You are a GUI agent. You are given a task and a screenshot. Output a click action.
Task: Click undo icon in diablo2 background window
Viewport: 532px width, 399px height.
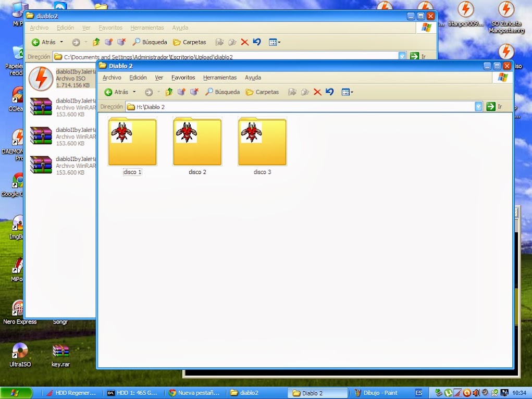point(257,42)
